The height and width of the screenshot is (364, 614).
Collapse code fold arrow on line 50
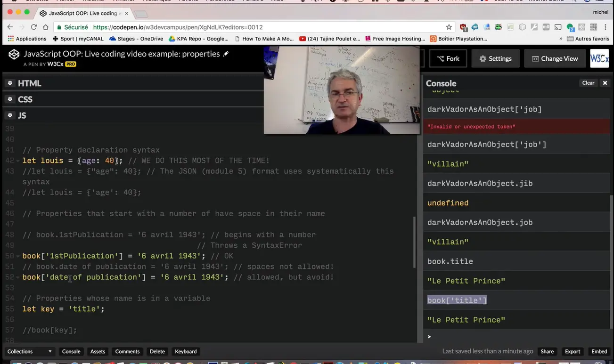(x=18, y=256)
